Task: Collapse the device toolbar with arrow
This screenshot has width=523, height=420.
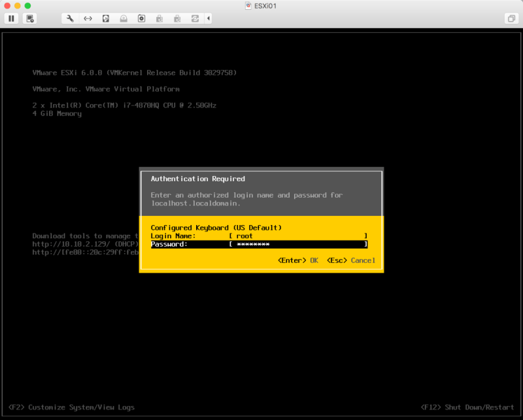Action: pyautogui.click(x=209, y=18)
